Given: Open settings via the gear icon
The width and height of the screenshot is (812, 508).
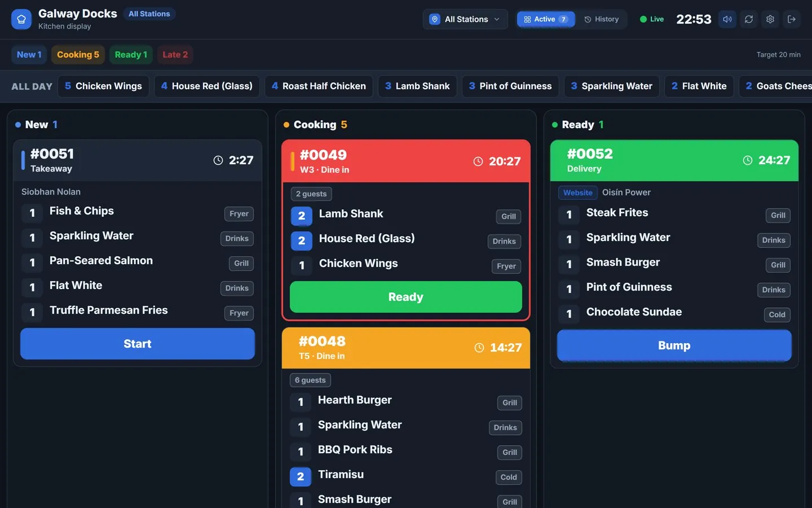Looking at the screenshot, I should [x=770, y=19].
